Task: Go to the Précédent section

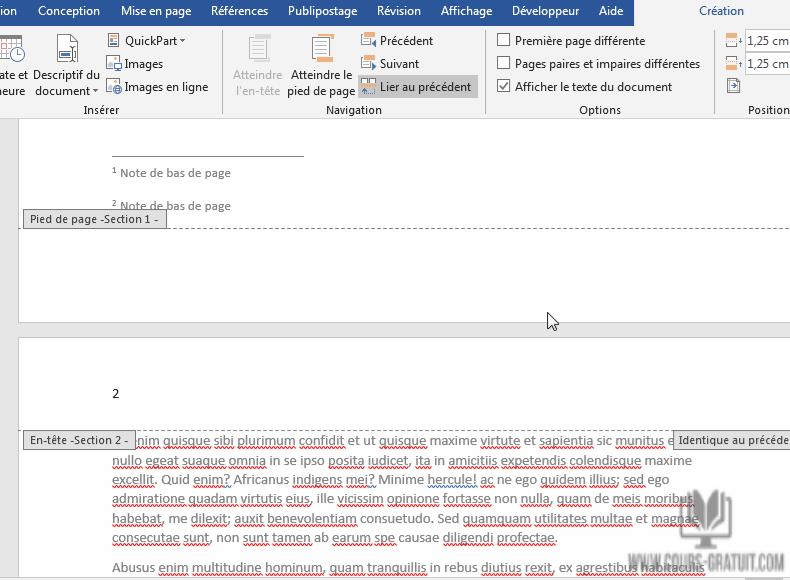Action: pos(397,41)
